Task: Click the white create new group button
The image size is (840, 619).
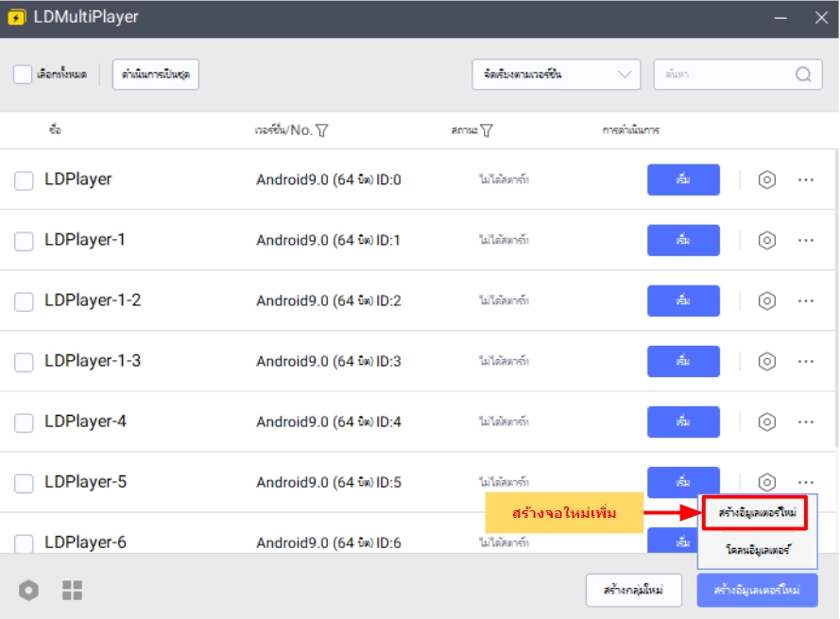Action: (633, 591)
